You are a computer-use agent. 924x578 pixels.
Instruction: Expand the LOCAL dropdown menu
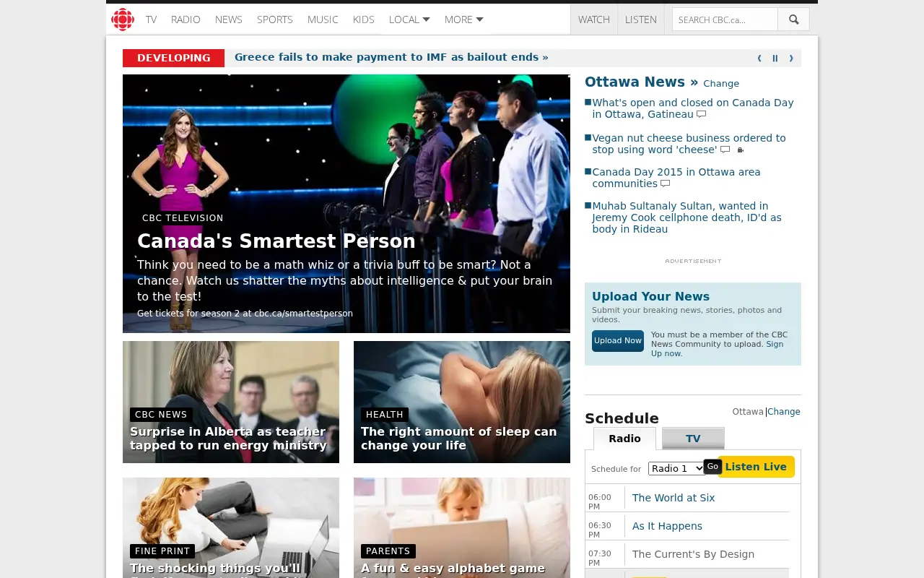point(409,20)
